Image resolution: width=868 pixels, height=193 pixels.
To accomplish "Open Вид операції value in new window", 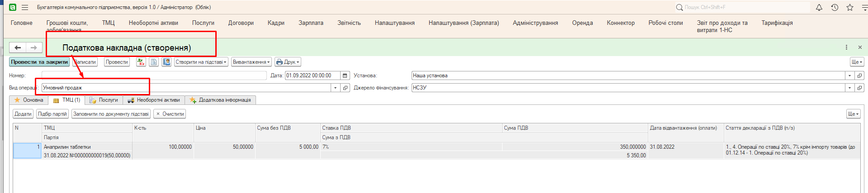I will coord(346,88).
